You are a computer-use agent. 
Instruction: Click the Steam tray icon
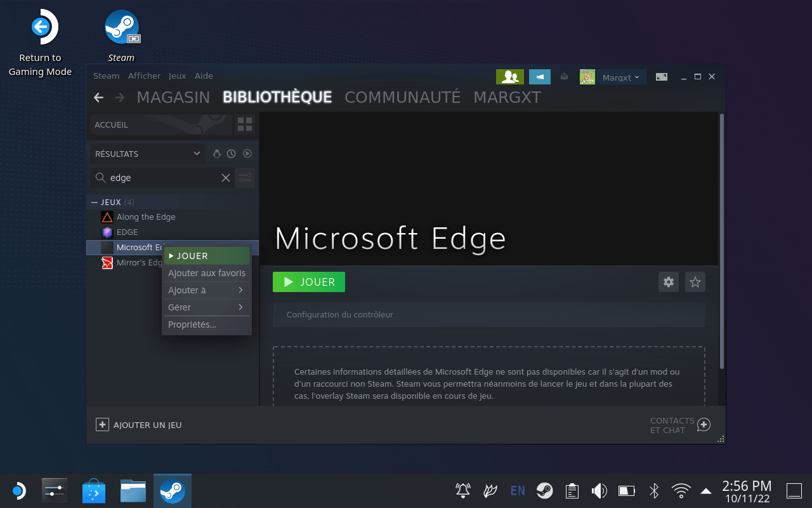point(544,491)
